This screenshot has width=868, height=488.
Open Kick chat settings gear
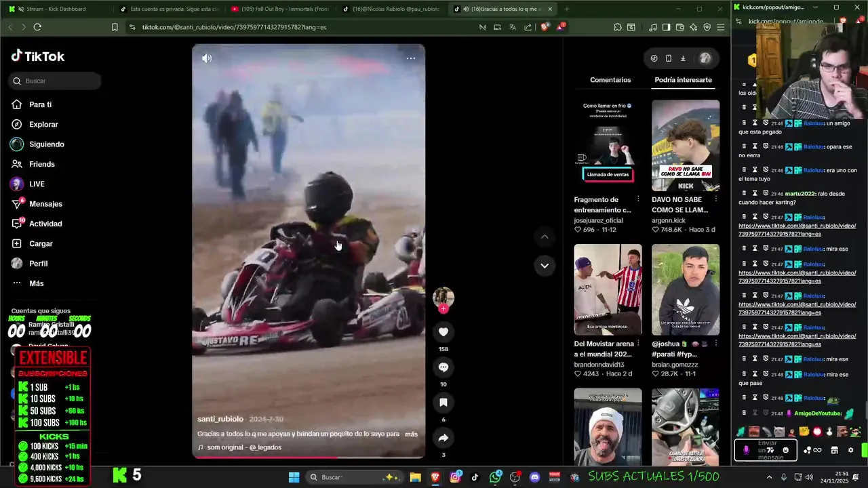point(851,450)
